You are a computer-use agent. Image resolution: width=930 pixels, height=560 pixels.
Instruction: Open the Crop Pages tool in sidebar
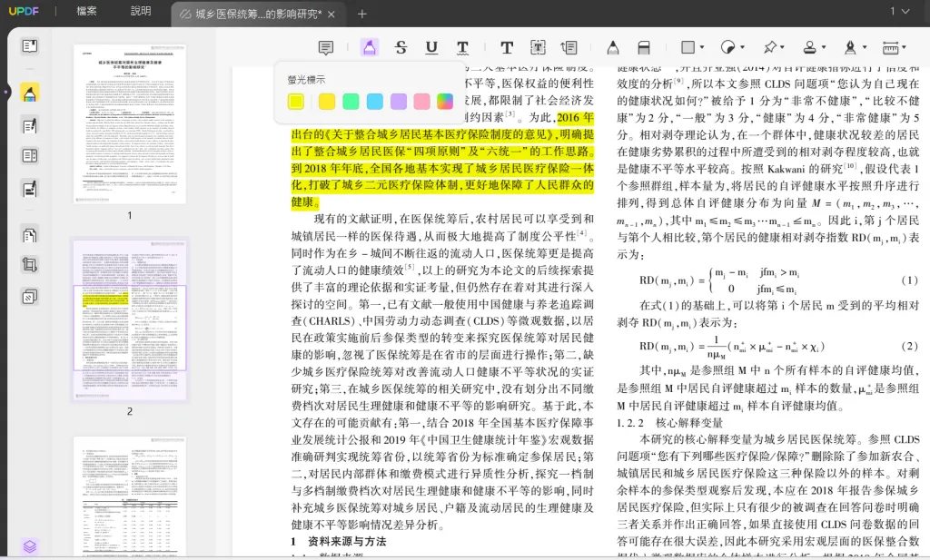[x=30, y=264]
